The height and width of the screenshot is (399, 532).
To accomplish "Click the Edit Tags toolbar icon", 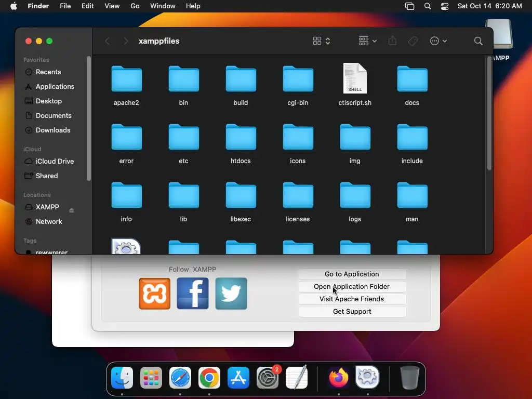I will [413, 41].
